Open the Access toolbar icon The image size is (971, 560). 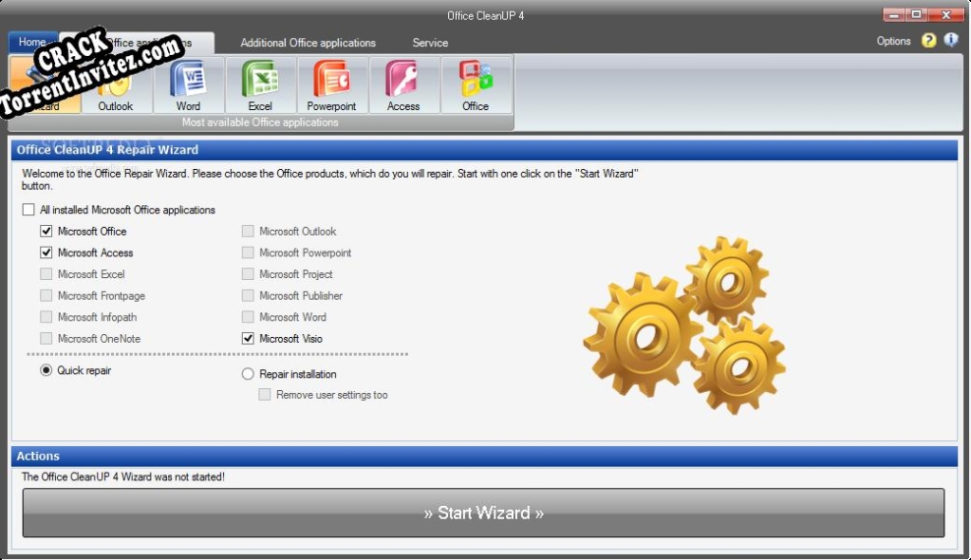pos(404,85)
